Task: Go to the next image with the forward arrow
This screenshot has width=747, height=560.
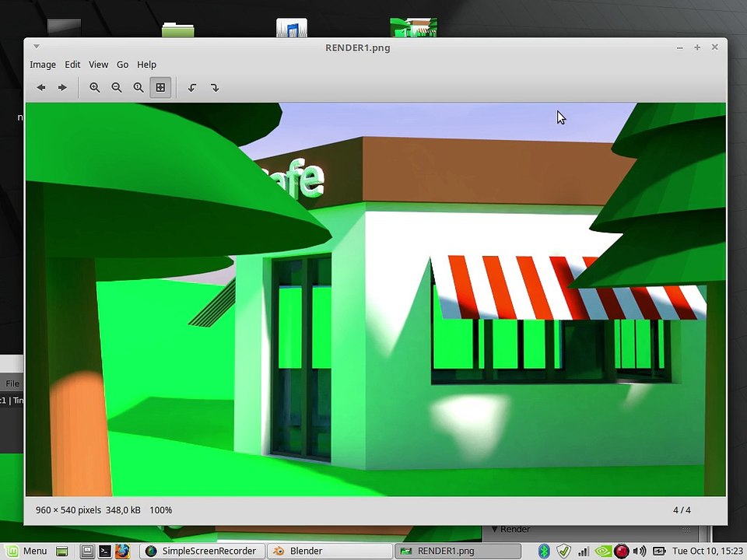Action: (x=62, y=88)
